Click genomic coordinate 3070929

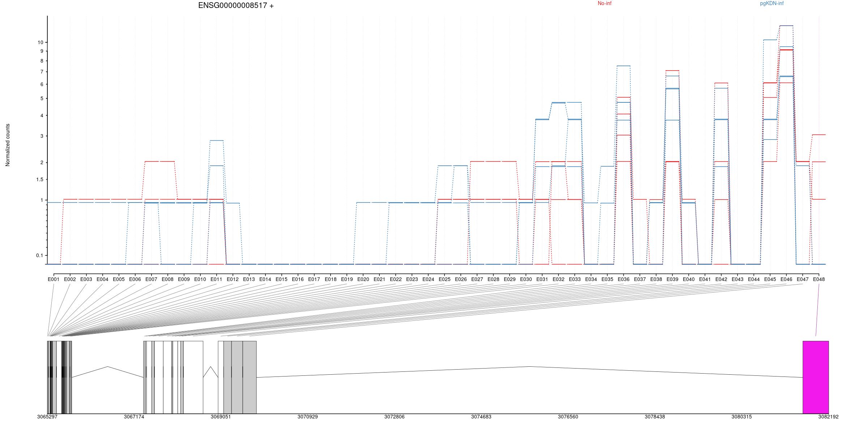[308, 417]
